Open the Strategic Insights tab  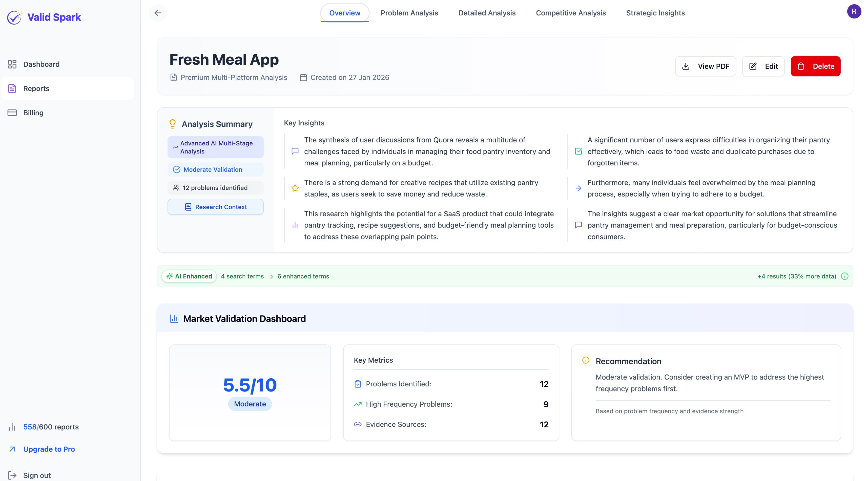(655, 13)
